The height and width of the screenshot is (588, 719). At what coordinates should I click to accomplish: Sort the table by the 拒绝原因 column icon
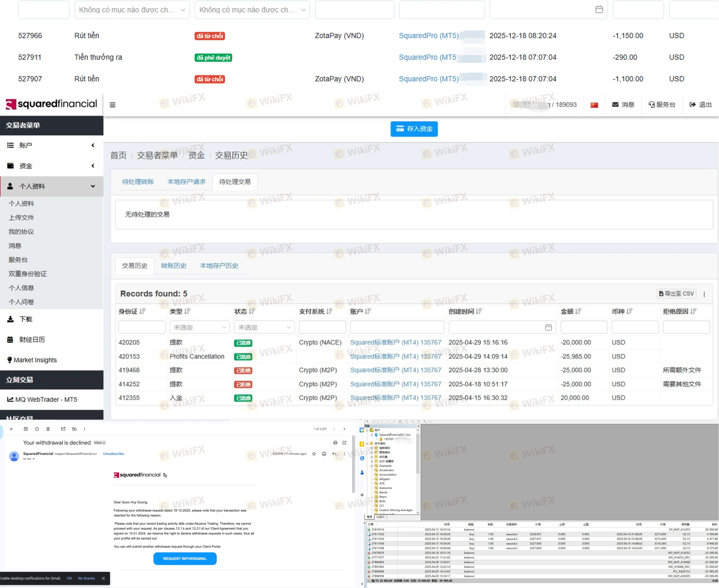pyautogui.click(x=694, y=311)
